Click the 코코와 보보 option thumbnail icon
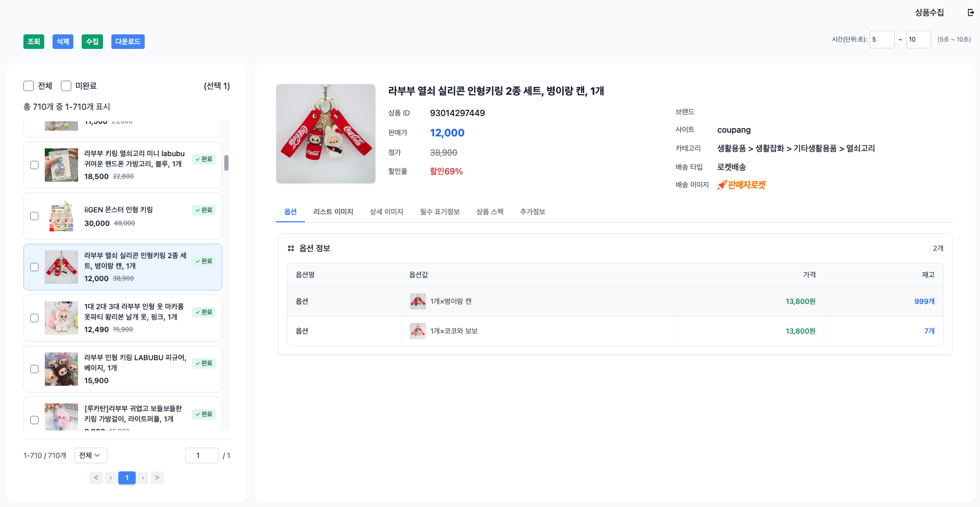The height and width of the screenshot is (507, 980). (417, 331)
